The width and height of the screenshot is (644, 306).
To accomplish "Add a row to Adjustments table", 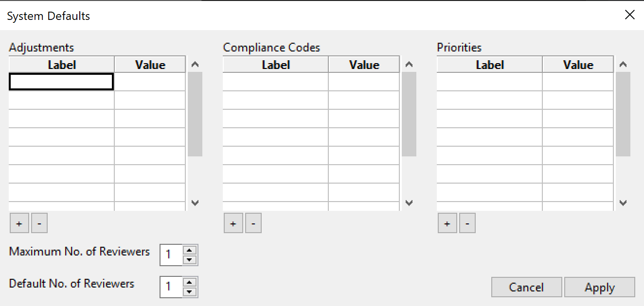I will point(19,223).
